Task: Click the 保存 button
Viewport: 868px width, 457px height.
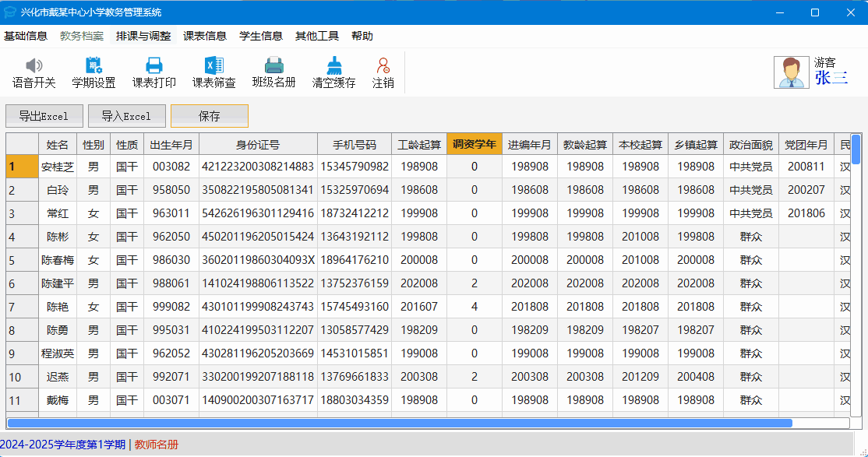Action: [x=209, y=116]
